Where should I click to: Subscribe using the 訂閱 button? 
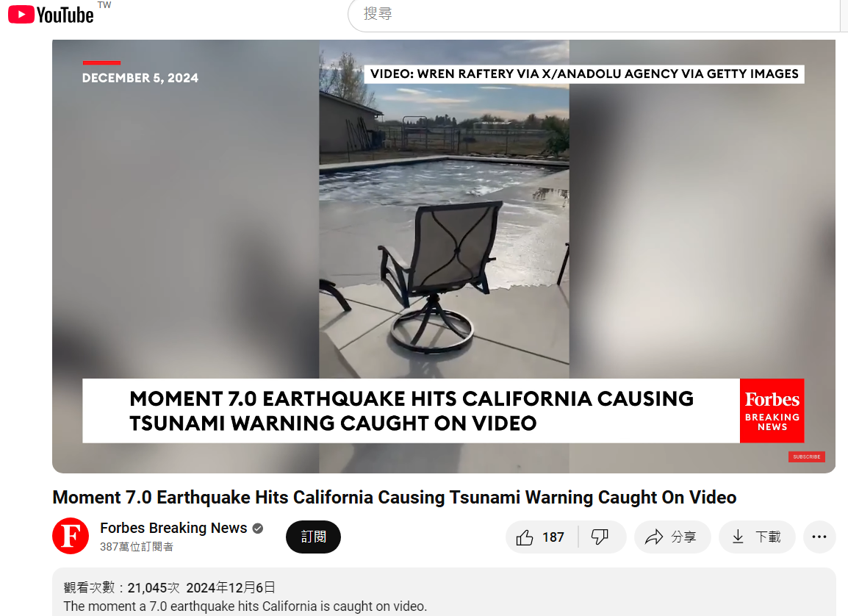tap(313, 537)
